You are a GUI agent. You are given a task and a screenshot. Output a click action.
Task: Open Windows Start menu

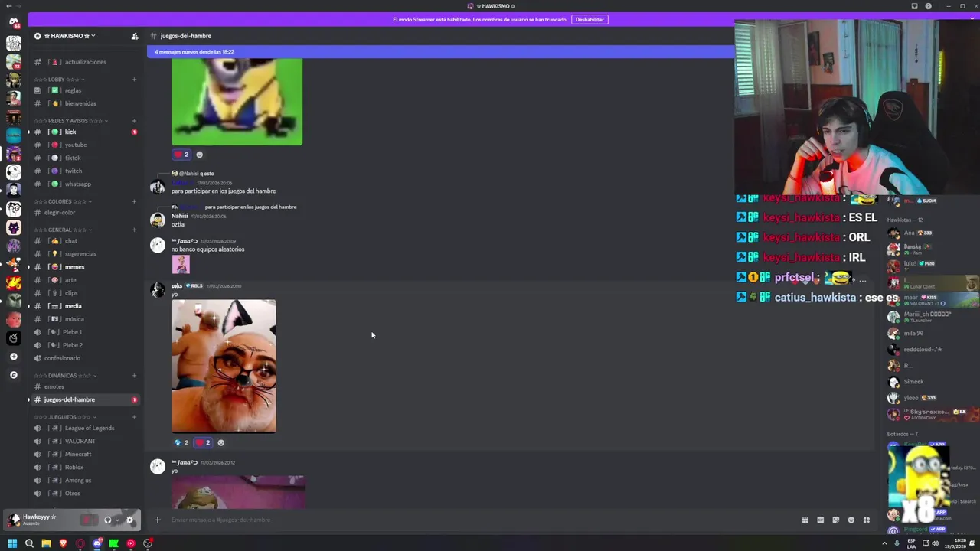pos(11,543)
